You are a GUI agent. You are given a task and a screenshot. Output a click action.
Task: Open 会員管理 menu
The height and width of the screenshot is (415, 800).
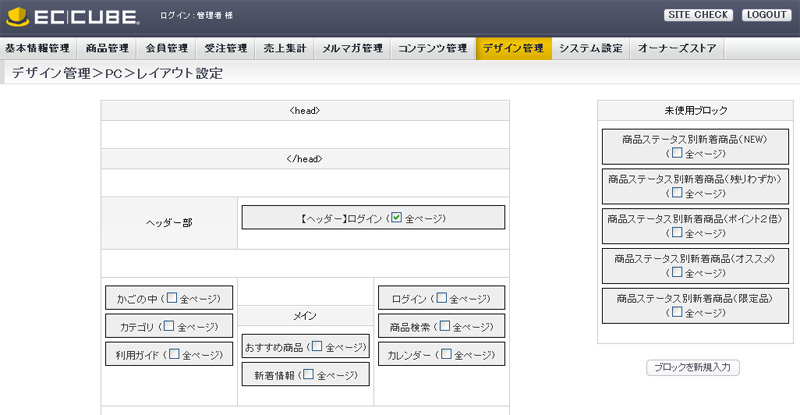(x=167, y=48)
